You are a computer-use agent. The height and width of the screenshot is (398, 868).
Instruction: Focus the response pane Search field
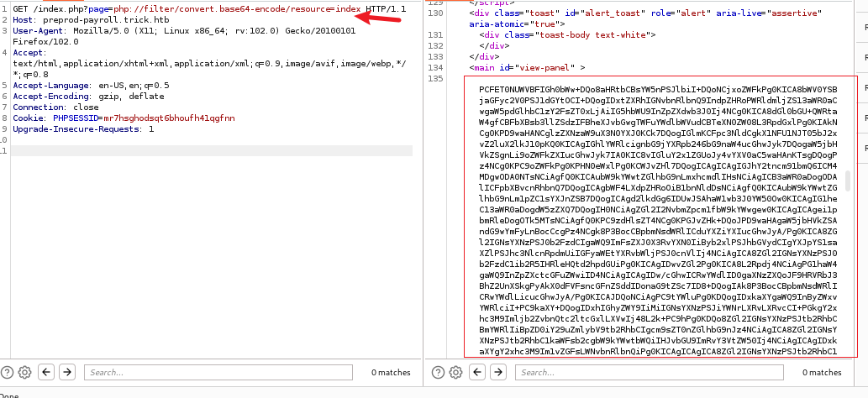click(649, 372)
